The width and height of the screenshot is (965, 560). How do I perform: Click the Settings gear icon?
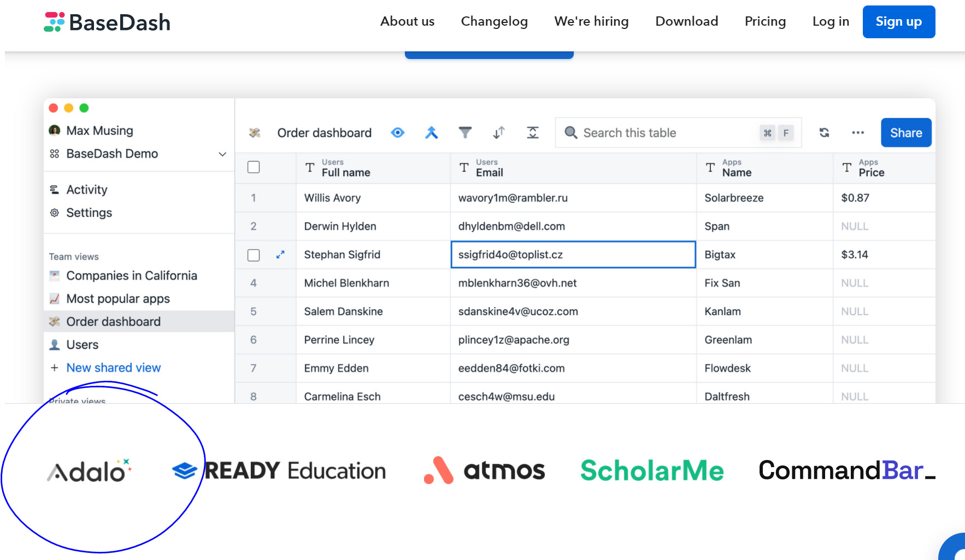point(54,213)
